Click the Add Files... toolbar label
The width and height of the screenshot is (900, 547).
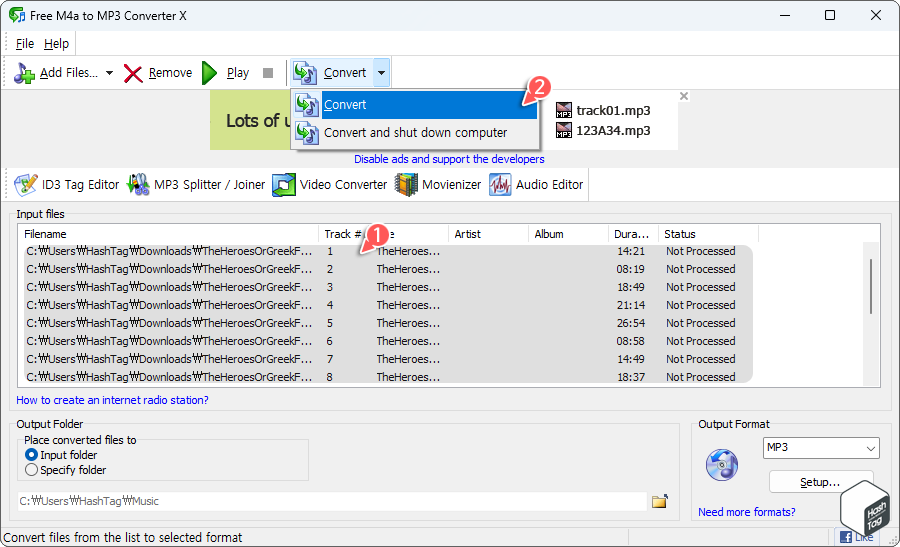69,73
